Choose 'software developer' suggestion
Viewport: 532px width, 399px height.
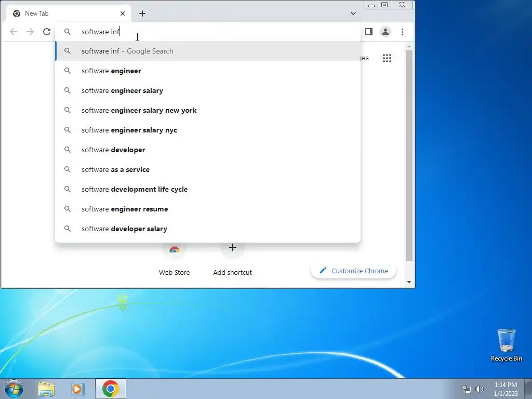[x=208, y=150]
